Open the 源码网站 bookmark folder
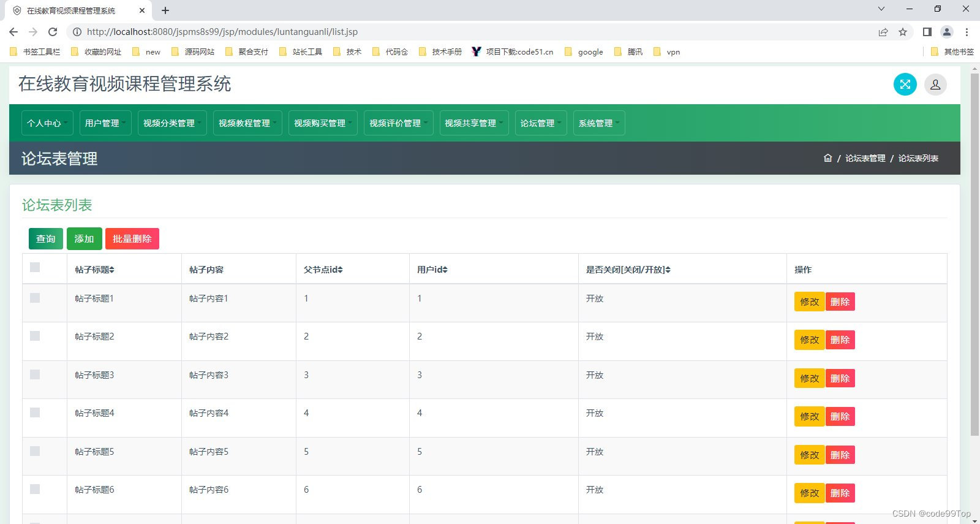This screenshot has width=980, height=524. (x=193, y=52)
